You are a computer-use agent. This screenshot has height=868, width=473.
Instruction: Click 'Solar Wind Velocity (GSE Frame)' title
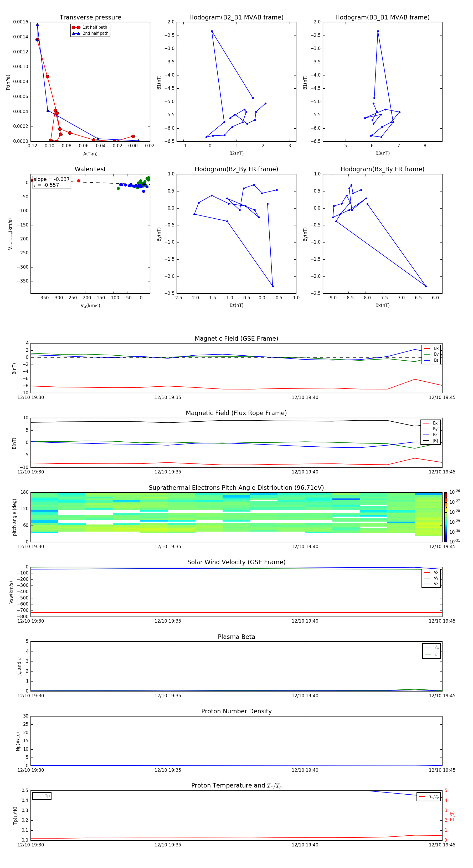click(x=236, y=562)
